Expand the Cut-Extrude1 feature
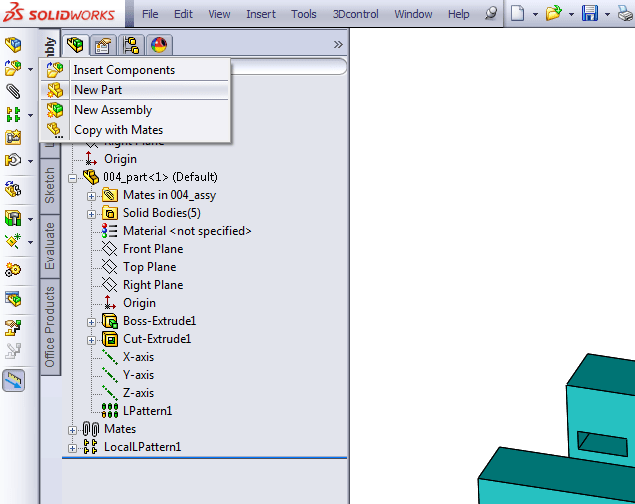 [92, 340]
